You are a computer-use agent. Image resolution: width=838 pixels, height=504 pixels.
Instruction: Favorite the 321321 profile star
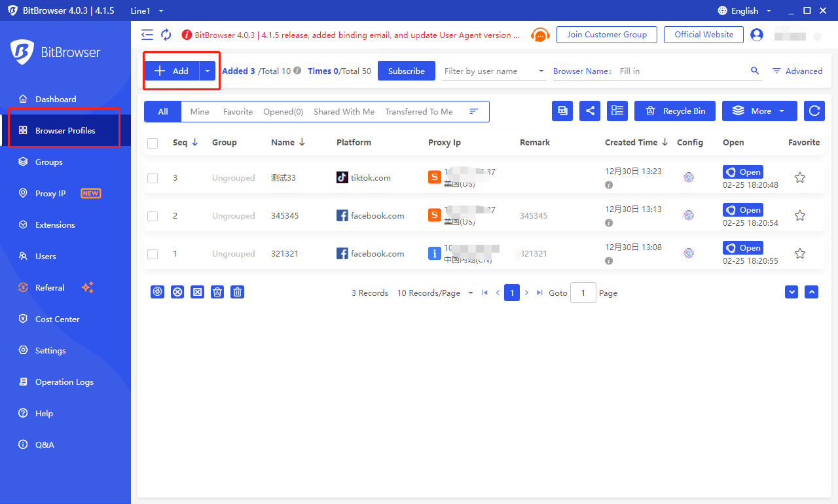[x=800, y=253]
